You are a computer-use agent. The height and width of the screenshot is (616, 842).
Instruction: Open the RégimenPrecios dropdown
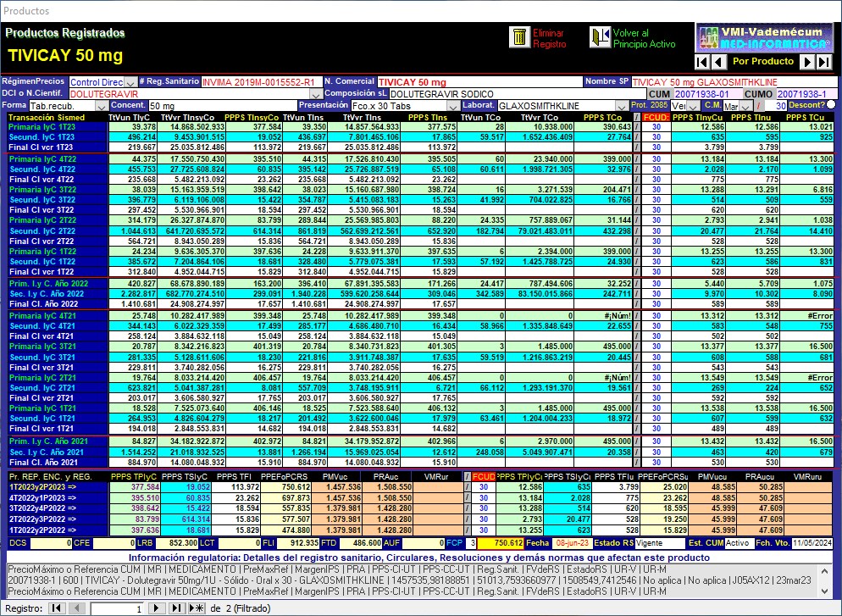pyautogui.click(x=130, y=82)
